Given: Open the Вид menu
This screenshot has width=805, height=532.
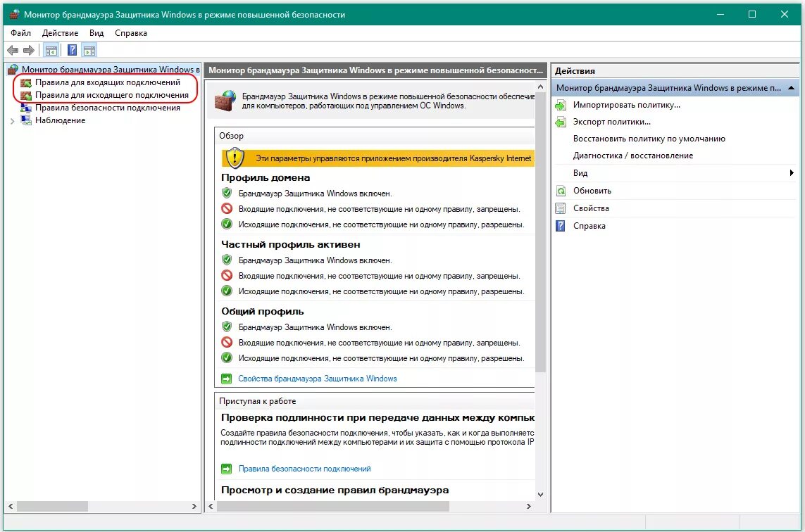Looking at the screenshot, I should click(x=96, y=33).
